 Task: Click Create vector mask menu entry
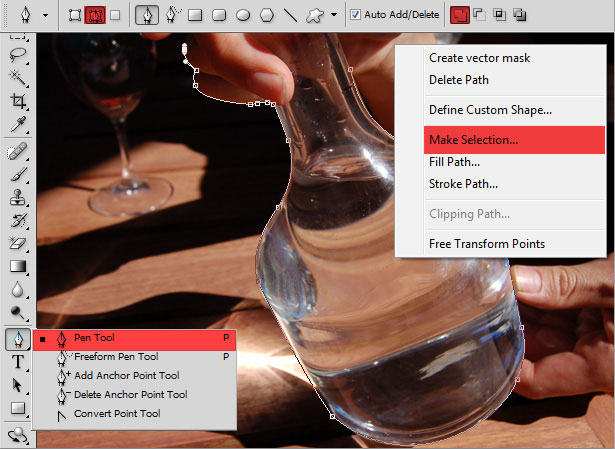point(479,58)
